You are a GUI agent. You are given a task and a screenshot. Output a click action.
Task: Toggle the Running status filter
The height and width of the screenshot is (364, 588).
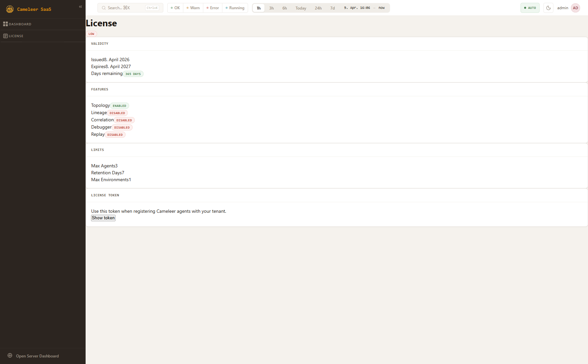[x=235, y=8]
